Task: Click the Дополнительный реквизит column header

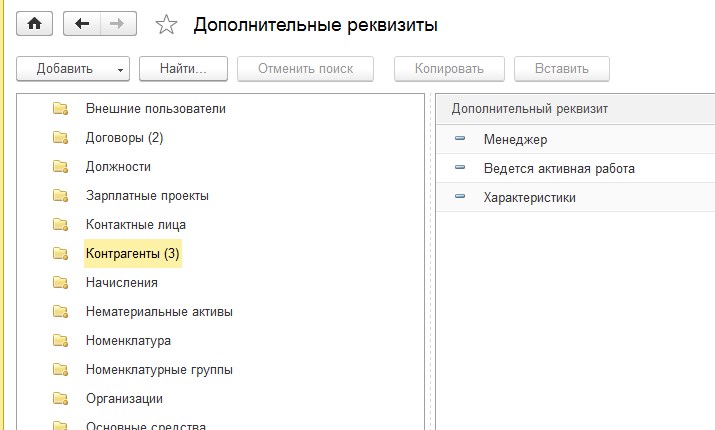Action: [x=575, y=109]
